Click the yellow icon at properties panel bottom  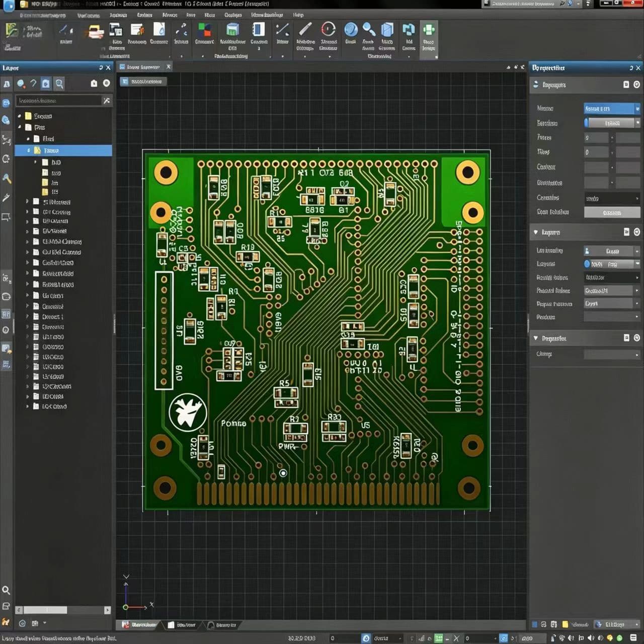(x=565, y=624)
